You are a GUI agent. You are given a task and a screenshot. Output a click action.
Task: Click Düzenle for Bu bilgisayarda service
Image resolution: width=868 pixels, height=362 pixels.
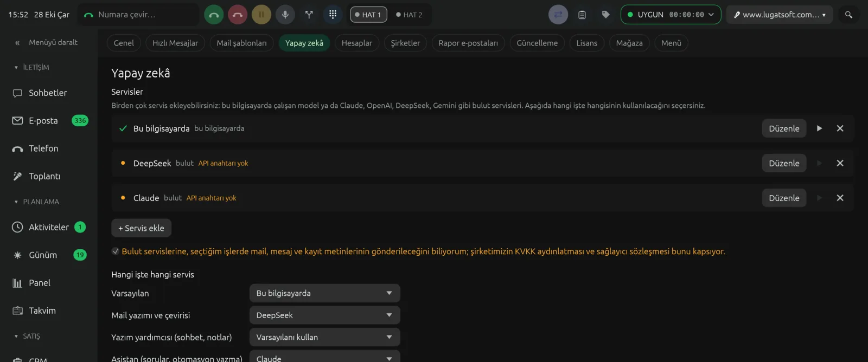[x=784, y=128]
